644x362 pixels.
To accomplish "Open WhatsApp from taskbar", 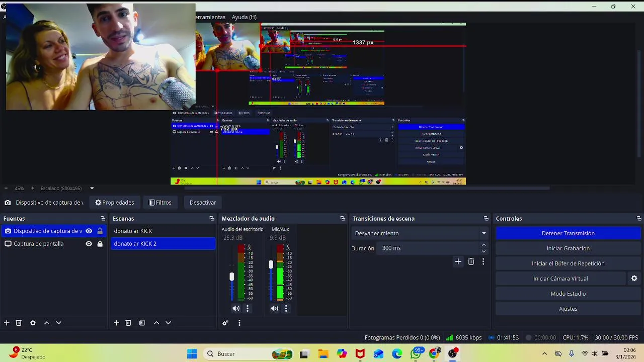I will click(x=416, y=354).
